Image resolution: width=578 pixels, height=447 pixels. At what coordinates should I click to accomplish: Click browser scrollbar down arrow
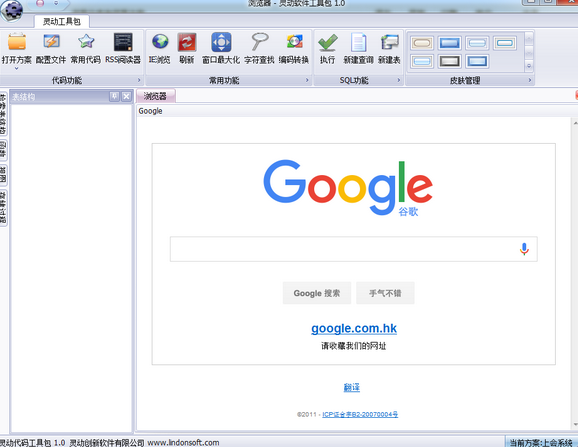coord(575,424)
